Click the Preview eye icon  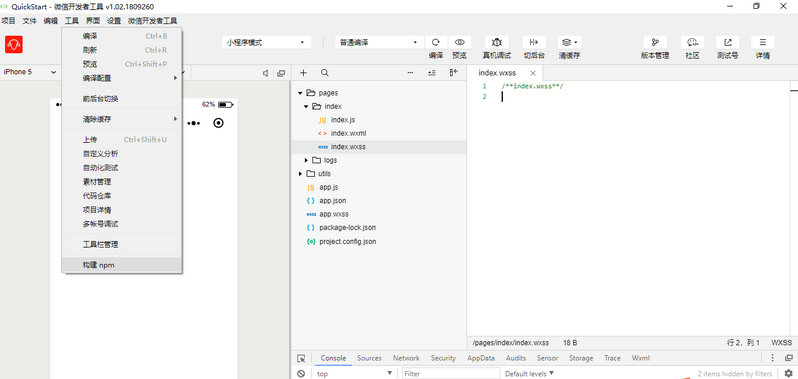[x=460, y=42]
